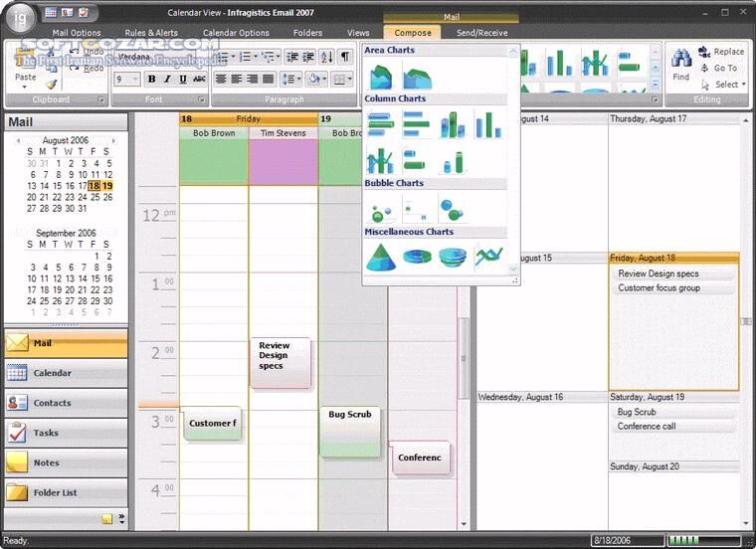756x549 pixels.
Task: Switch to the Send/Receive ribbon tab
Action: [x=481, y=33]
